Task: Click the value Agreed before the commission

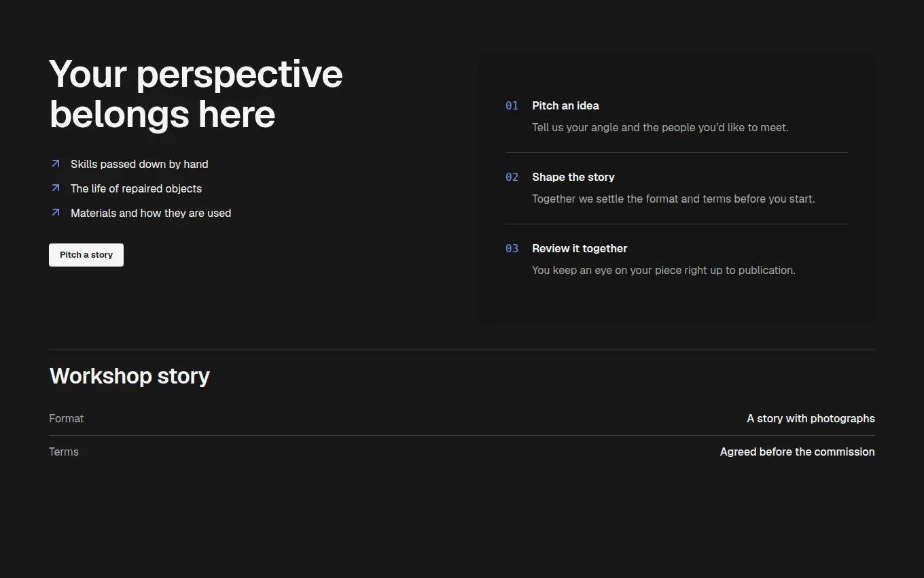Action: (798, 452)
